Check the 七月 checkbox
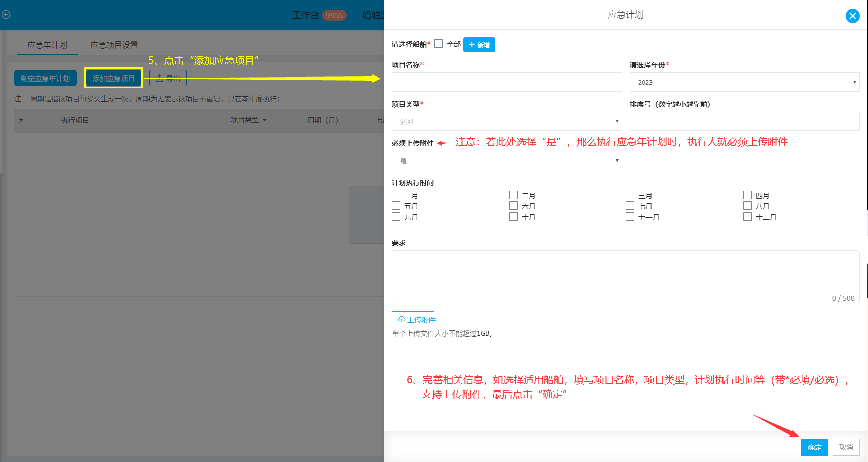 point(630,206)
